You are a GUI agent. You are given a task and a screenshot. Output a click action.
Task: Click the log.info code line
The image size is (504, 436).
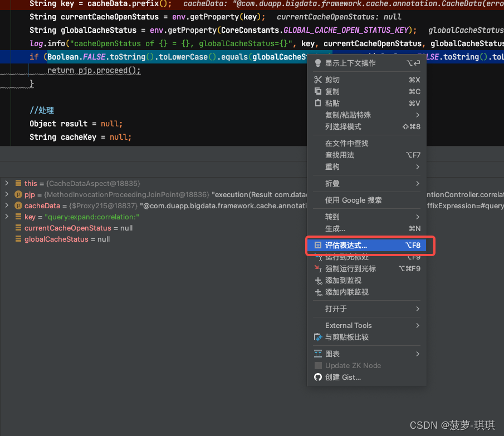tap(267, 43)
